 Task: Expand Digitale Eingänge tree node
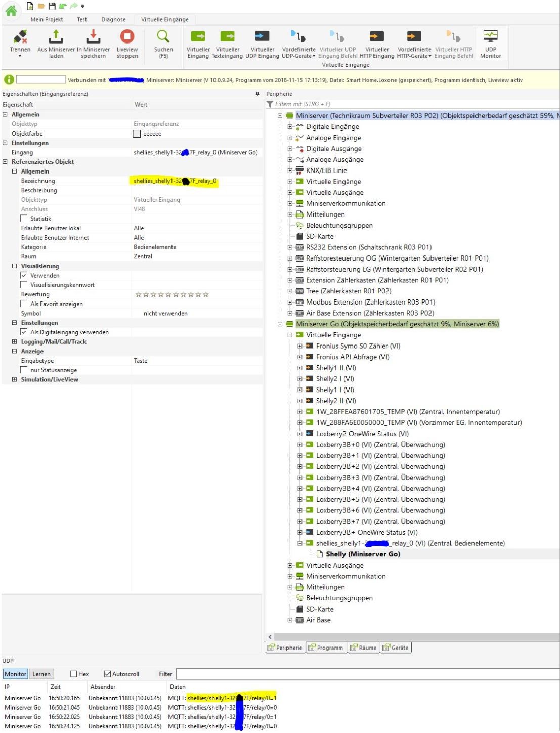coord(290,126)
